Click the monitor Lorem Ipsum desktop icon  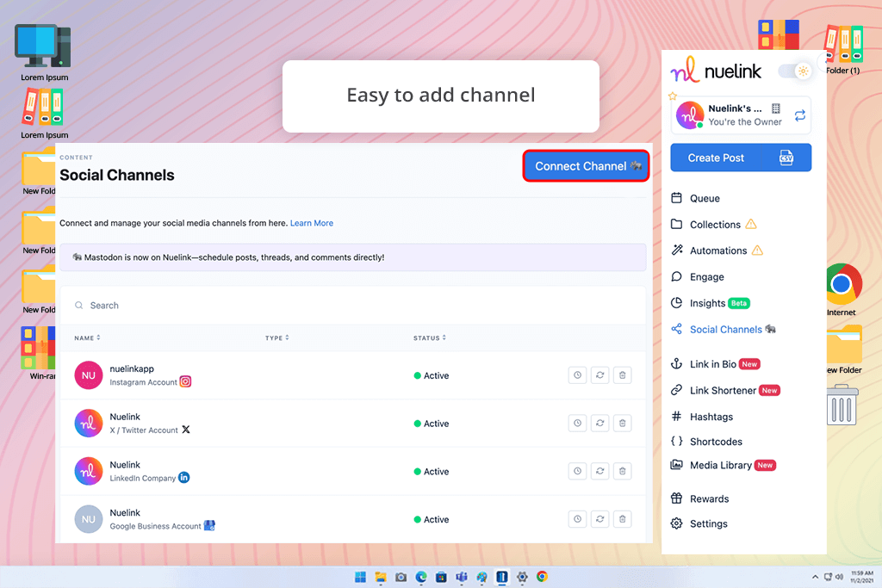pyautogui.click(x=44, y=53)
